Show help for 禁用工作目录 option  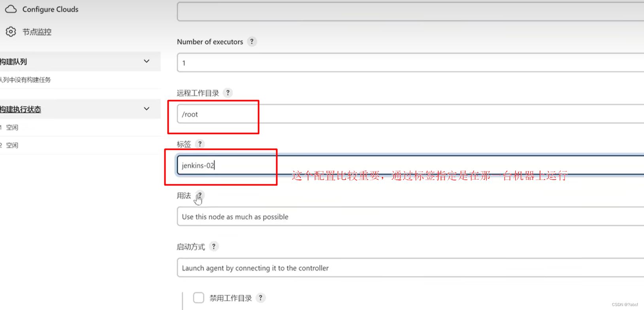(x=260, y=298)
